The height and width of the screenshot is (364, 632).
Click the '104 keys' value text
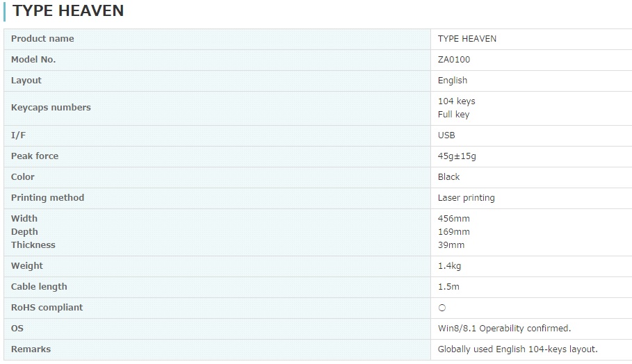tap(457, 101)
